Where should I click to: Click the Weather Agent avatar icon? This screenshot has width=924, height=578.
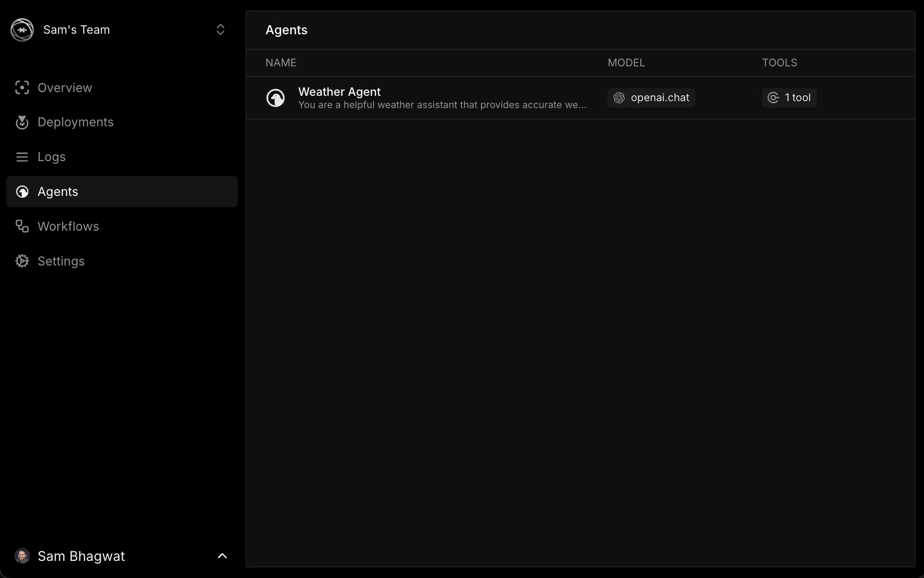tap(276, 98)
